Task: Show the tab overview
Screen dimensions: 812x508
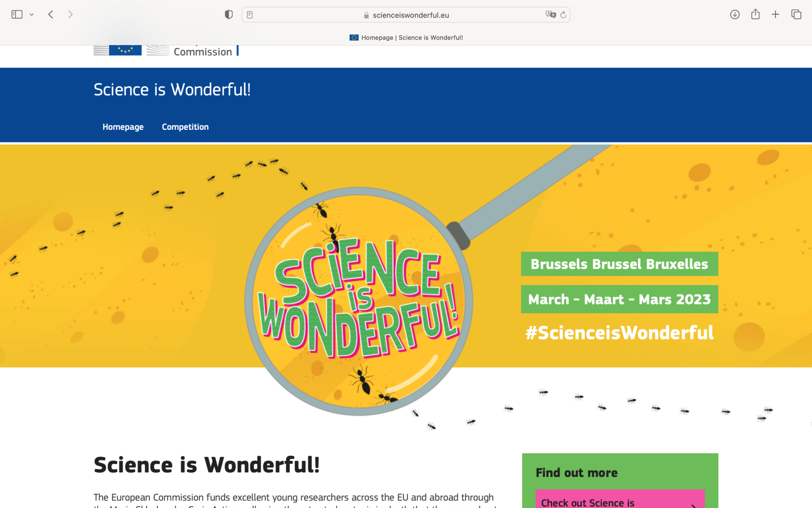Action: [x=795, y=14]
